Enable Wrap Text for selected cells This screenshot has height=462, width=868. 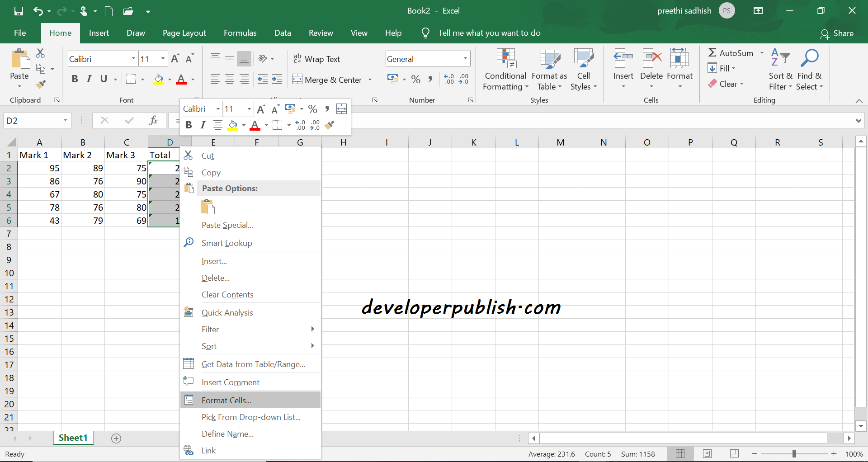pos(317,59)
